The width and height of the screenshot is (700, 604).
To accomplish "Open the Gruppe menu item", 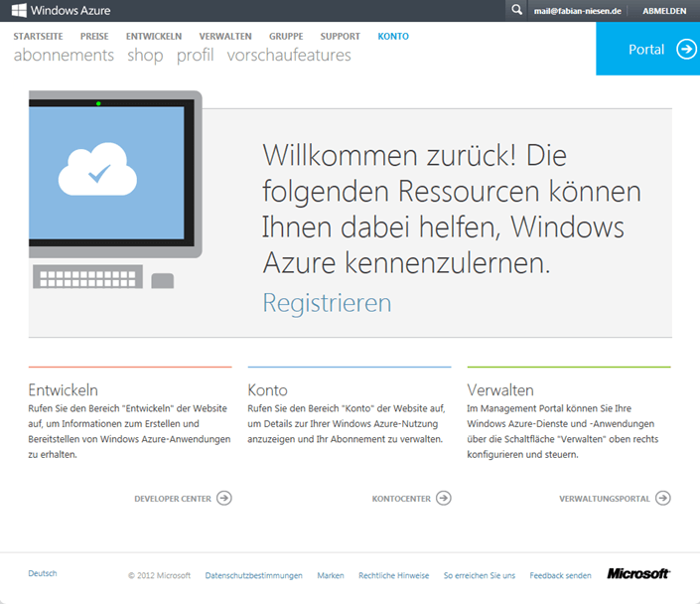I will (x=286, y=36).
